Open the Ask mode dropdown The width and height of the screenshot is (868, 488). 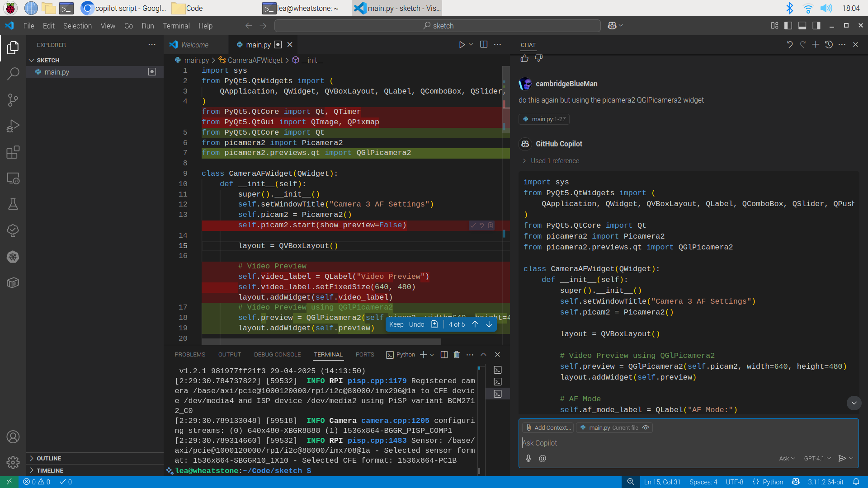[x=787, y=458]
